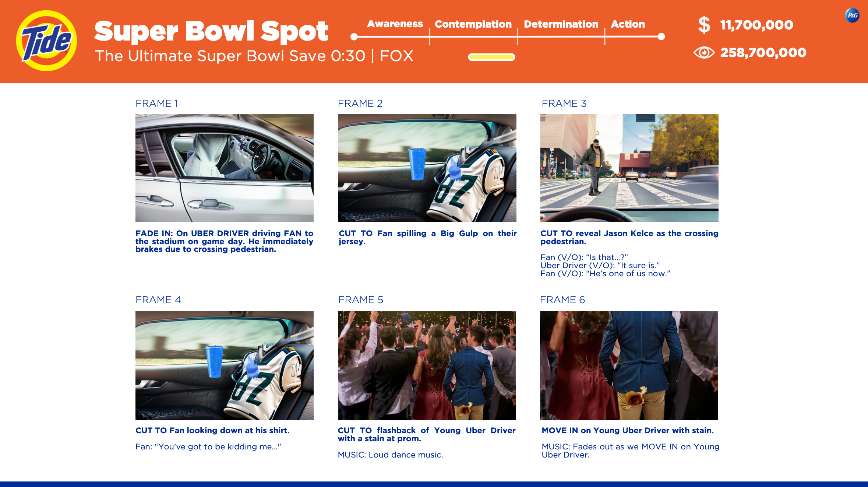The height and width of the screenshot is (487, 868).
Task: Click the Tide logo
Action: coord(46,41)
